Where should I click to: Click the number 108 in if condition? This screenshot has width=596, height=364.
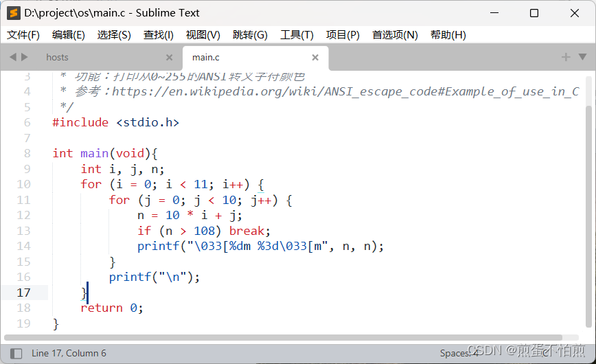[x=205, y=231]
